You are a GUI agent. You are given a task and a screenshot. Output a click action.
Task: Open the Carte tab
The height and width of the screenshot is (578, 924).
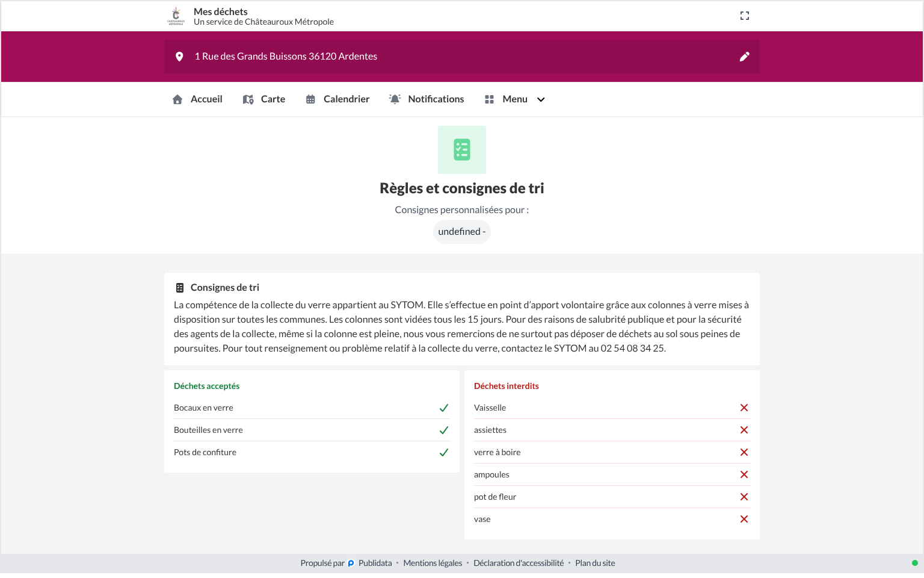264,99
